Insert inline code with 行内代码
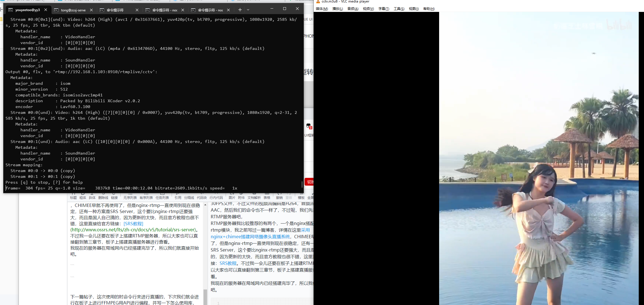The height and width of the screenshot is (305, 644). pos(216,196)
